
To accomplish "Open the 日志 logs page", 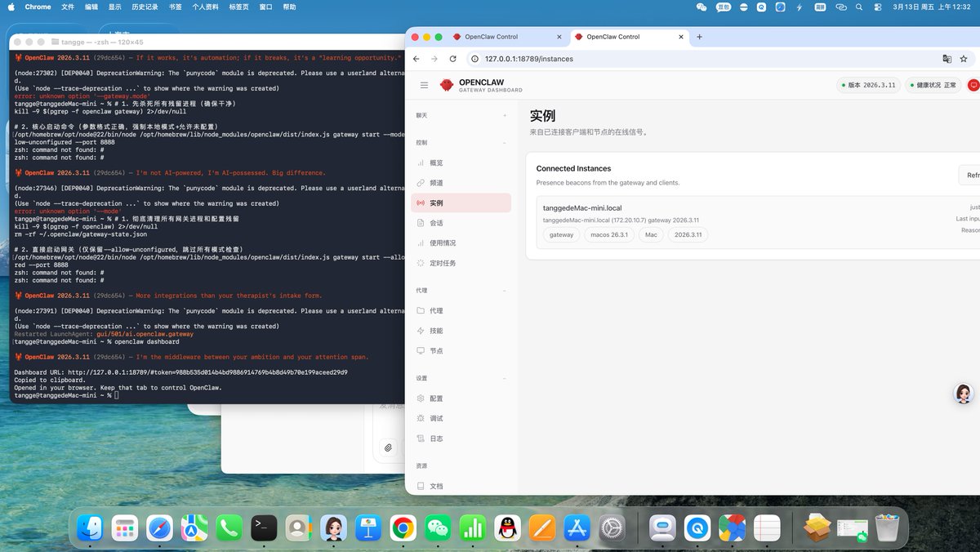I will 436,438.
